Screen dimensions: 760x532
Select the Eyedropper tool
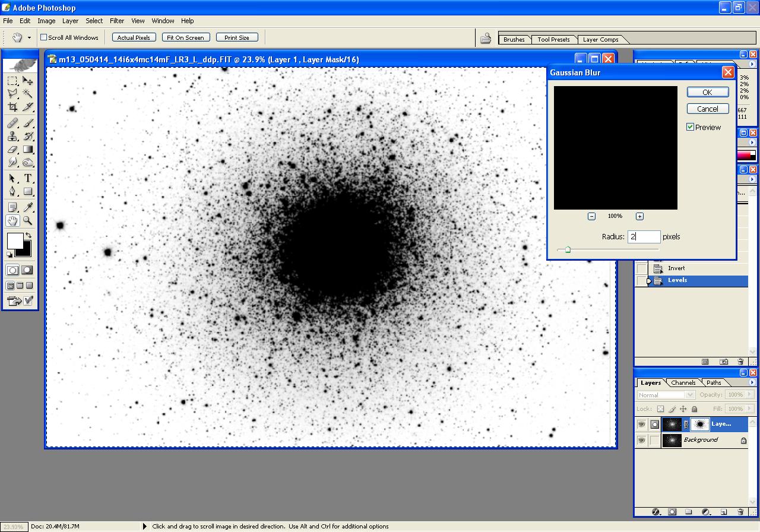(28, 207)
